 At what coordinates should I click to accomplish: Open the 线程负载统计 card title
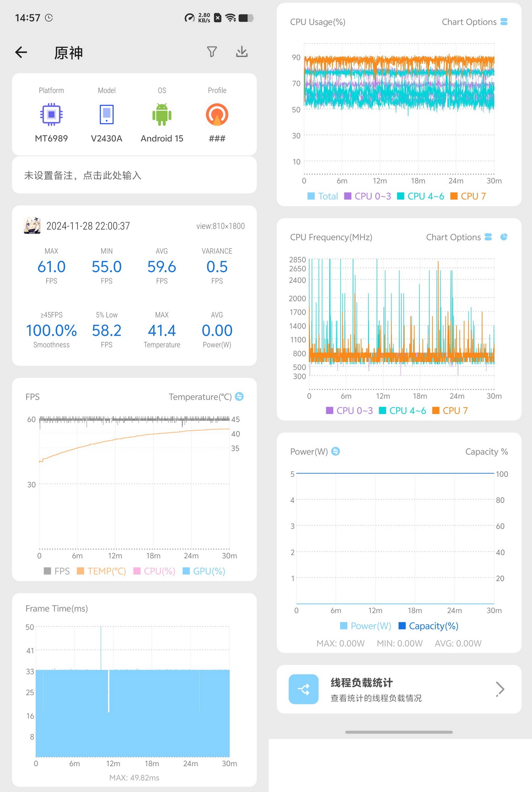(362, 683)
